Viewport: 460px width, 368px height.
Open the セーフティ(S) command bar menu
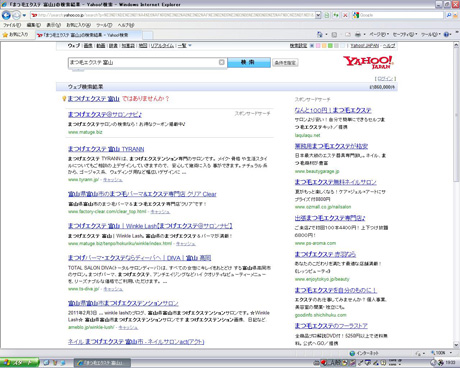click(405, 34)
